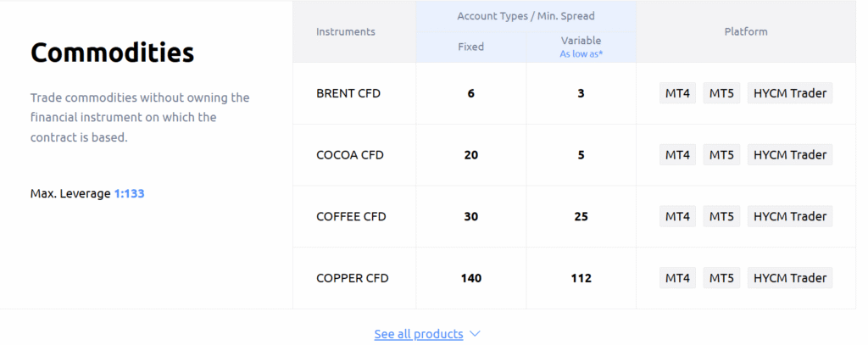868x345 pixels.
Task: Expand the See all products chevron
Action: [x=475, y=334]
